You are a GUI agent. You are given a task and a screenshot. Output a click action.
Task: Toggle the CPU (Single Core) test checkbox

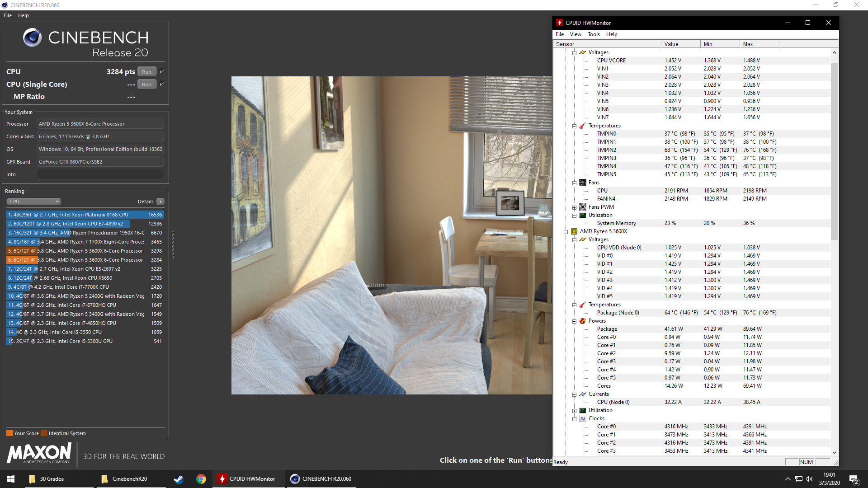(162, 84)
